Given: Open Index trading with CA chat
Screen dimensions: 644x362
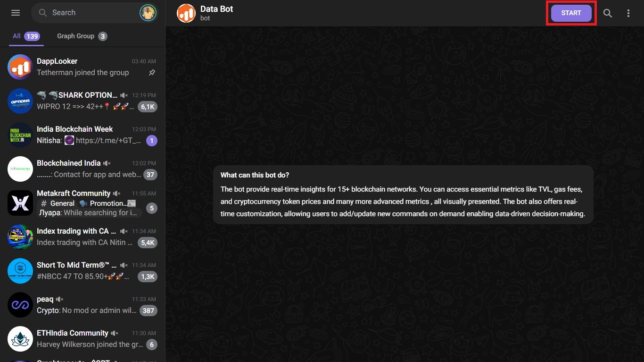Looking at the screenshot, I should (90, 237).
